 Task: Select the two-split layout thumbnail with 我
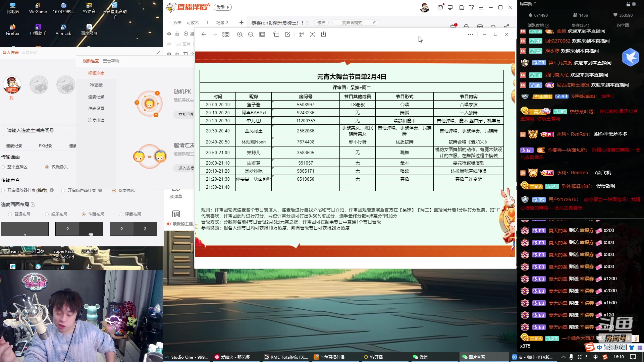click(x=79, y=229)
